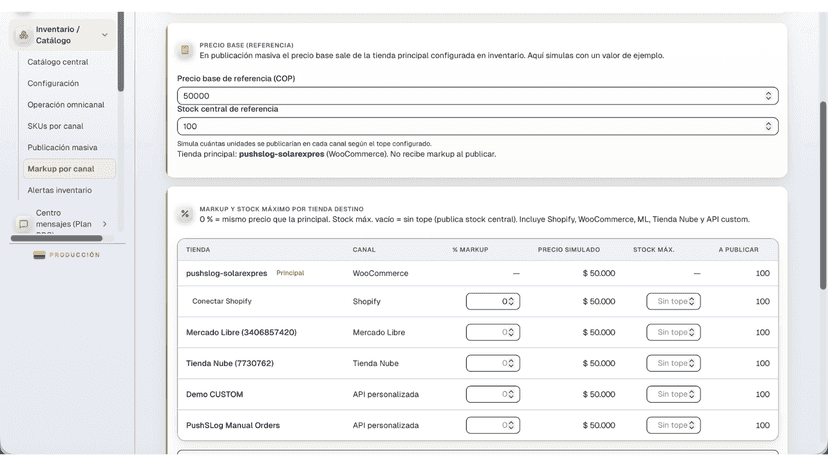
Task: Click the TIENDA column header
Action: click(x=198, y=249)
